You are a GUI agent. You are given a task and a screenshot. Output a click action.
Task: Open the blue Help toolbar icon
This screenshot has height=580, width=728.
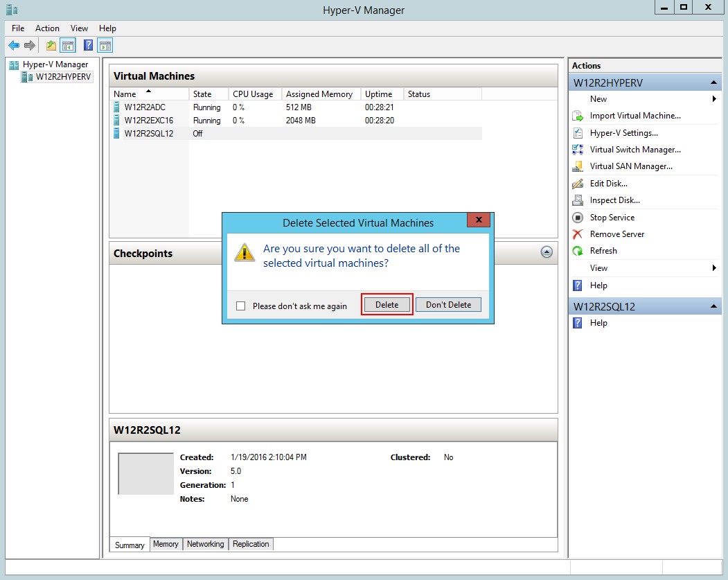click(88, 46)
